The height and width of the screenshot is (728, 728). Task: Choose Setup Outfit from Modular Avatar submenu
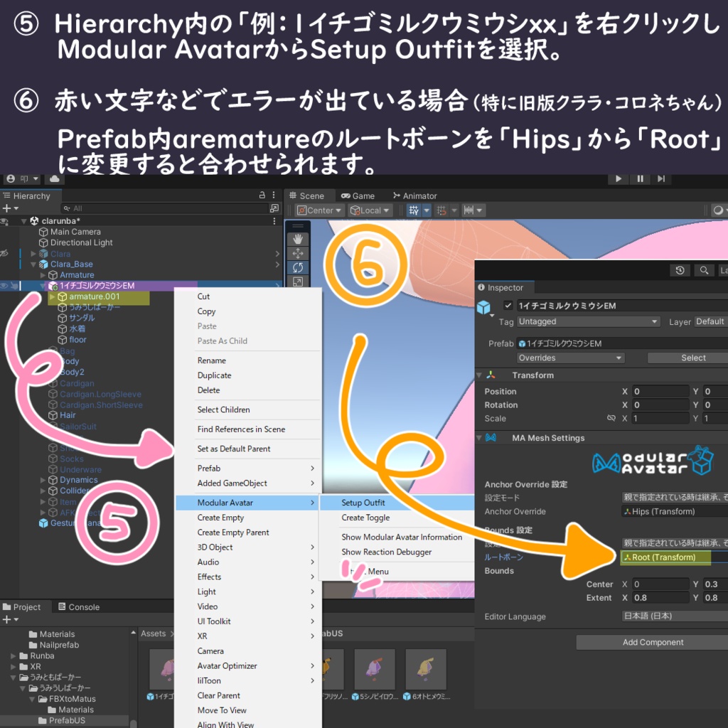(x=397, y=503)
